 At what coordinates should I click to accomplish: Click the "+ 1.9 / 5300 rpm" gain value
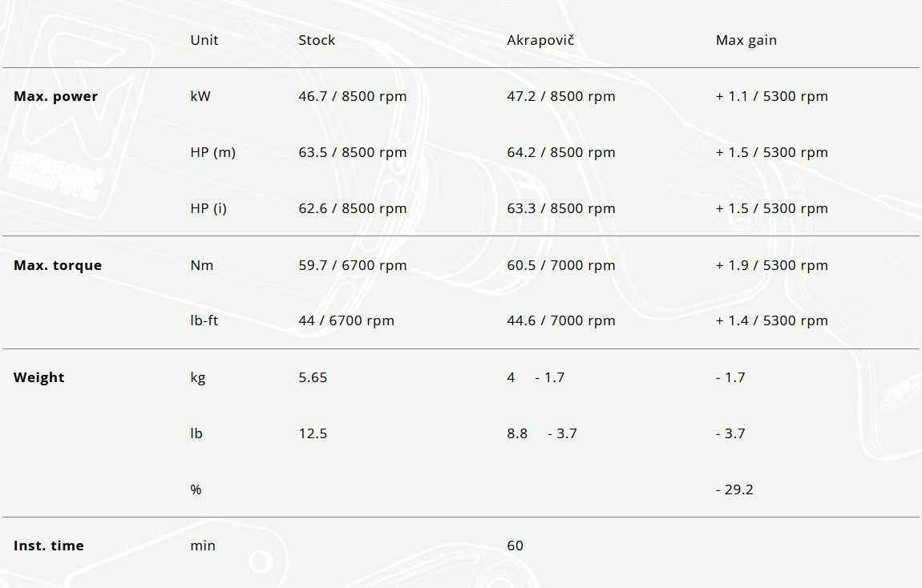coord(771,265)
